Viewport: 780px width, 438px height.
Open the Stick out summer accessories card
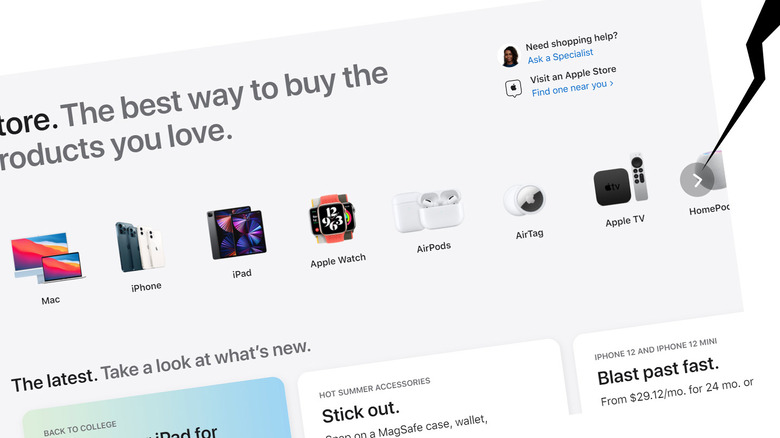pyautogui.click(x=432, y=389)
